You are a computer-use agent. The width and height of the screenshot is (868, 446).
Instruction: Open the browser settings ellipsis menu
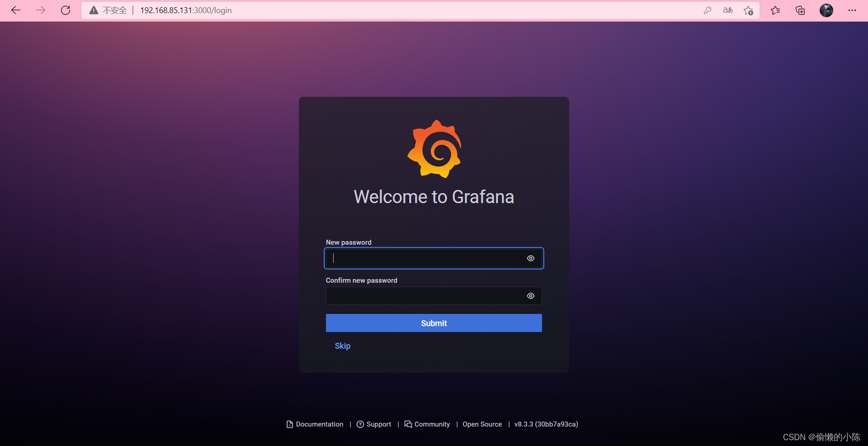tap(852, 10)
